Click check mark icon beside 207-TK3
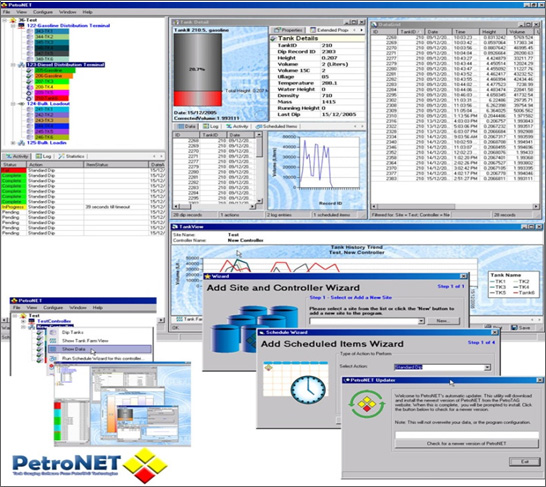The width and height of the screenshot is (546, 487). [x=30, y=81]
